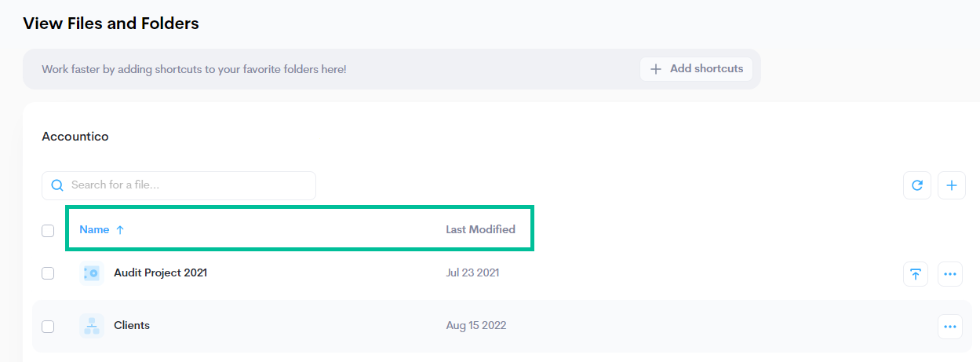Screen dimensions: 980x362
Task: Click the refresh files icon
Action: 916,186
